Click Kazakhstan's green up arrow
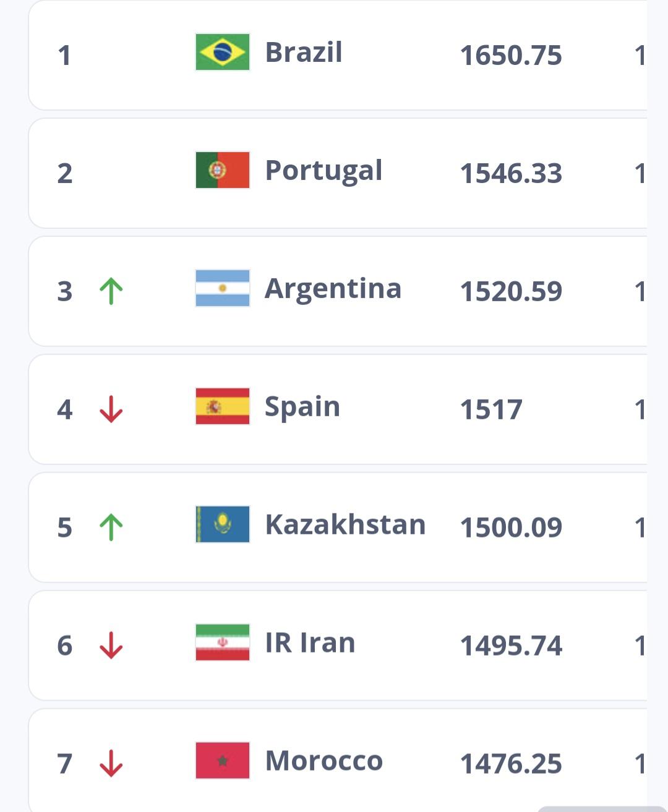The height and width of the screenshot is (812, 668). (111, 527)
